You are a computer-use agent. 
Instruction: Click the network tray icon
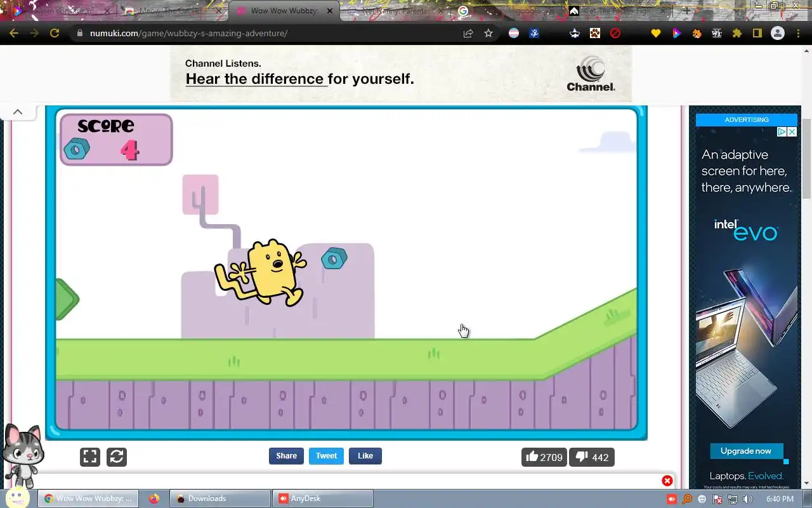(x=733, y=499)
